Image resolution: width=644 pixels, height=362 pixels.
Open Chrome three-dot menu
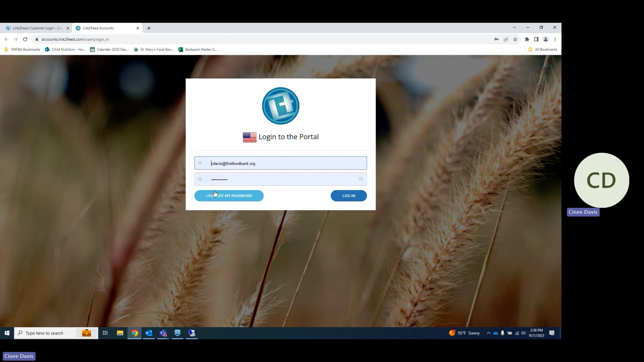point(555,39)
